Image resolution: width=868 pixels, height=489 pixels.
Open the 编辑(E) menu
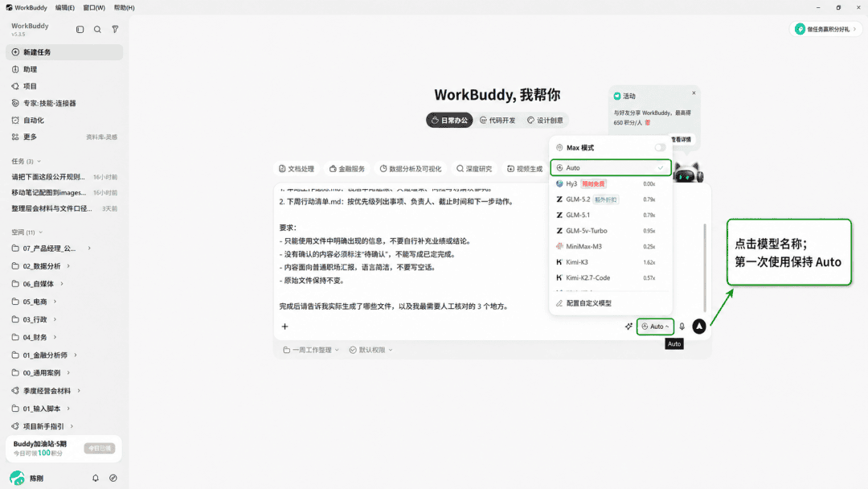click(65, 8)
